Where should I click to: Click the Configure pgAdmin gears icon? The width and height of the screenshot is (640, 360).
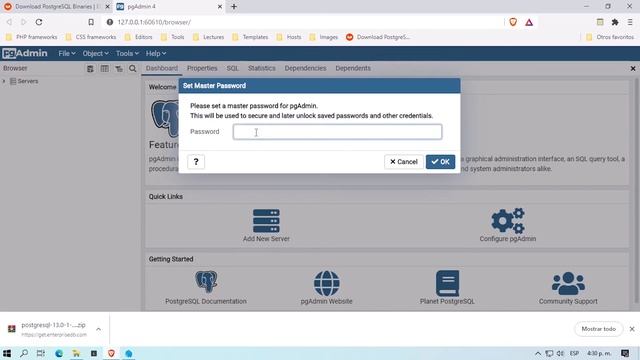pos(508,220)
